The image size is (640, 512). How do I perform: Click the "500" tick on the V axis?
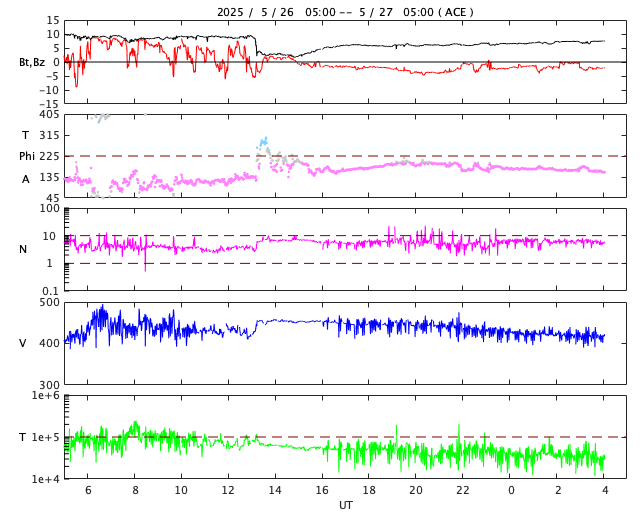49,303
